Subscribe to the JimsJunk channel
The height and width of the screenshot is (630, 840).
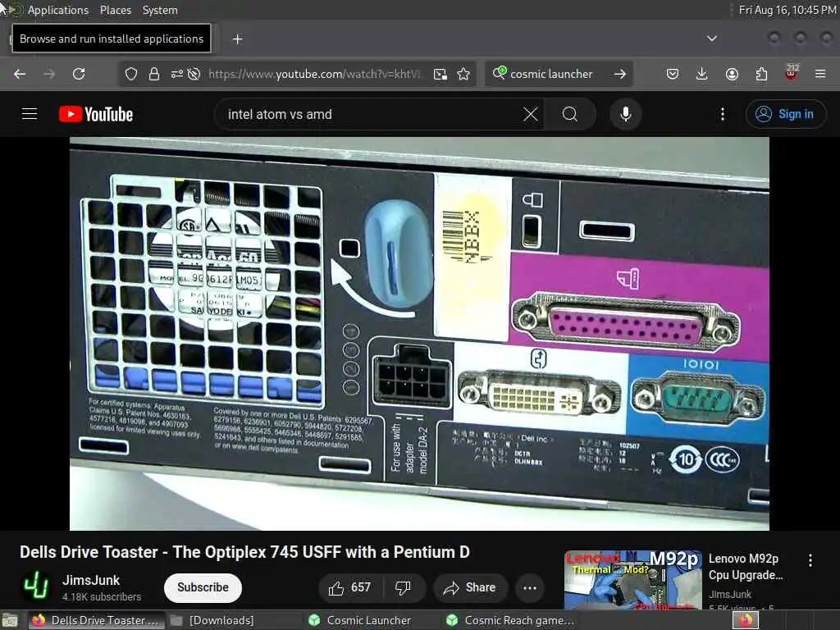203,587
